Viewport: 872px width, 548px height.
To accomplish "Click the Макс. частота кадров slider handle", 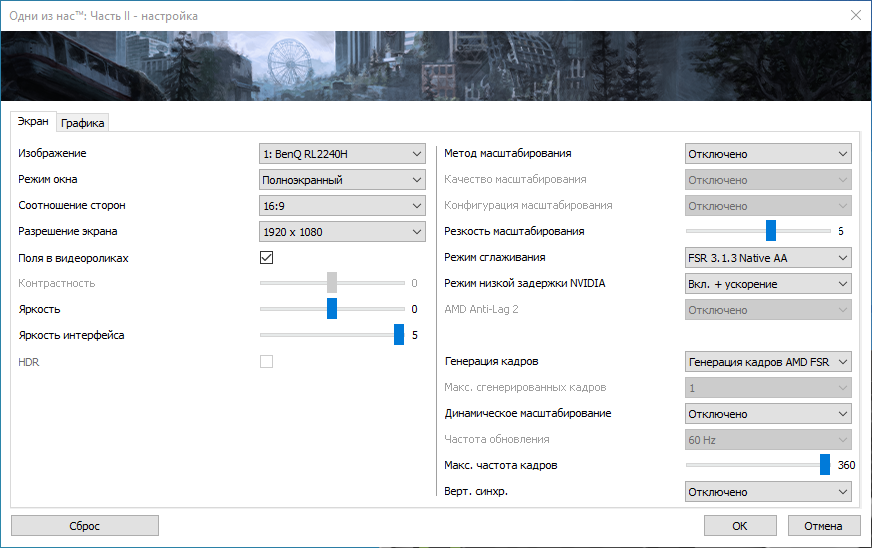I will click(825, 465).
